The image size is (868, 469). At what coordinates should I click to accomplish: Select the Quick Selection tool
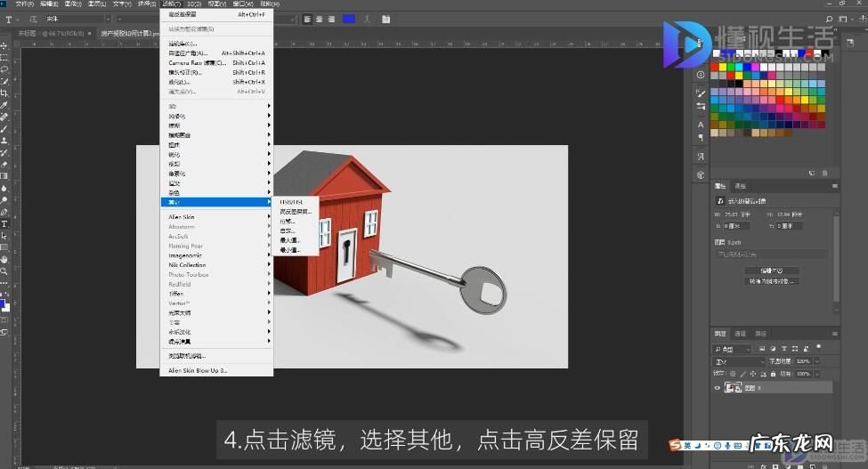pos(4,81)
